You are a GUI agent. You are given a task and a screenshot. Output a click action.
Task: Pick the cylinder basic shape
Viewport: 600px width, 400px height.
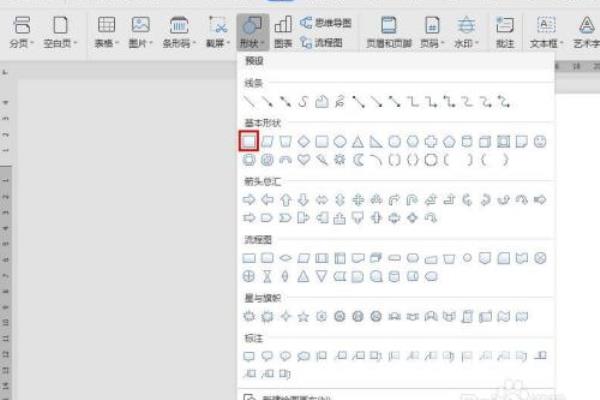467,142
